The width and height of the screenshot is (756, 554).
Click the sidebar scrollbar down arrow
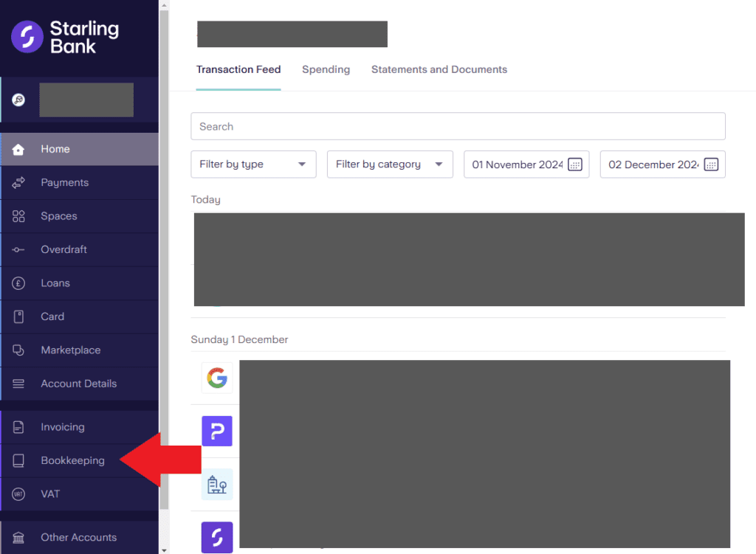tap(164, 550)
